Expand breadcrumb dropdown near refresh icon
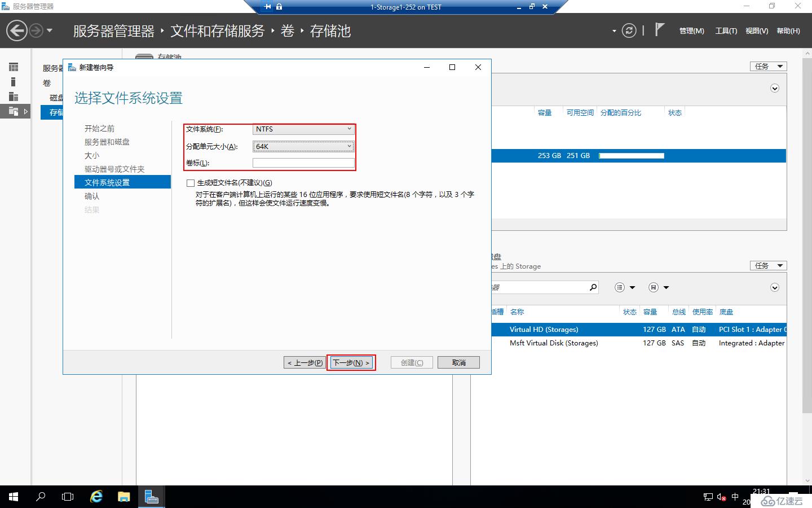Image resolution: width=812 pixels, height=508 pixels. [x=614, y=31]
